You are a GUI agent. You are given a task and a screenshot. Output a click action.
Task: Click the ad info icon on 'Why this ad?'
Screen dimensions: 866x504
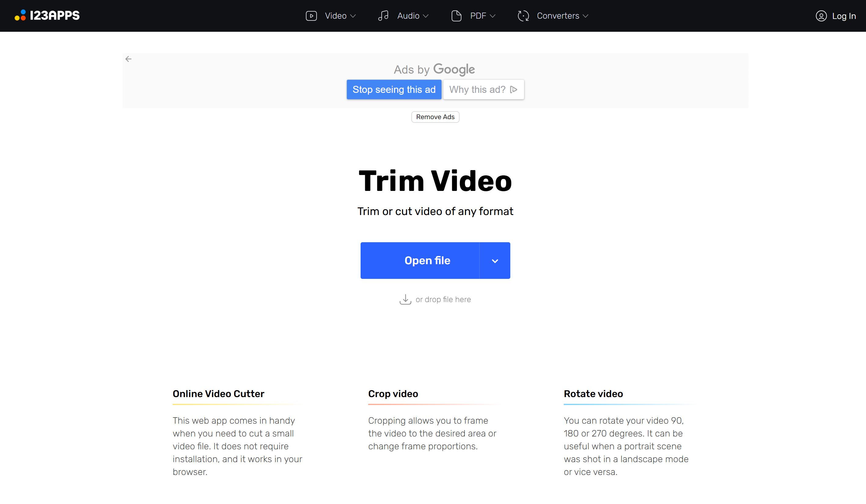tap(514, 89)
